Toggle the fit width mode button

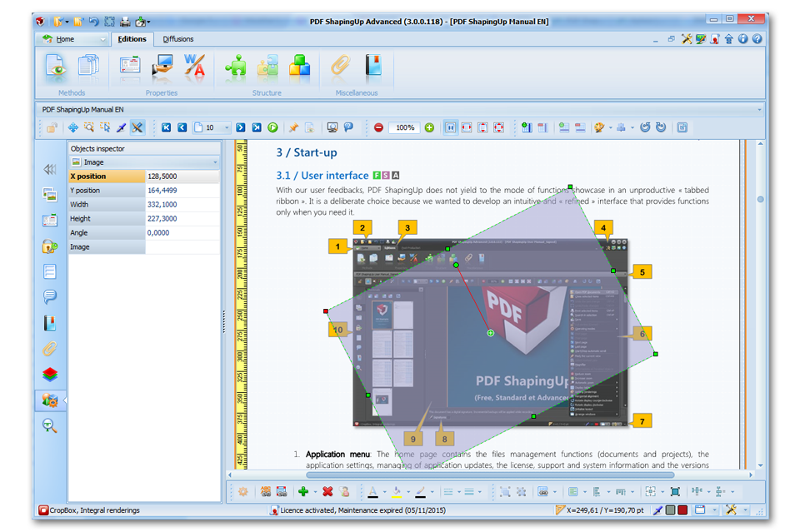pyautogui.click(x=467, y=127)
